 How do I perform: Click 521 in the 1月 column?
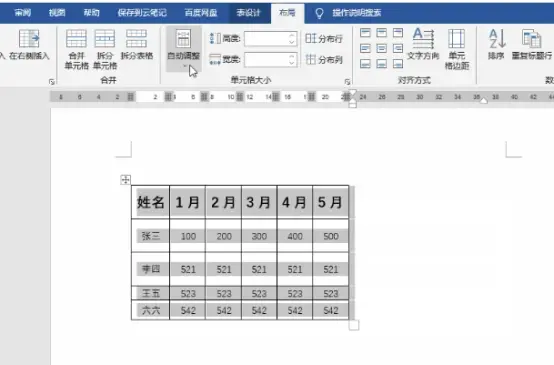(187, 269)
